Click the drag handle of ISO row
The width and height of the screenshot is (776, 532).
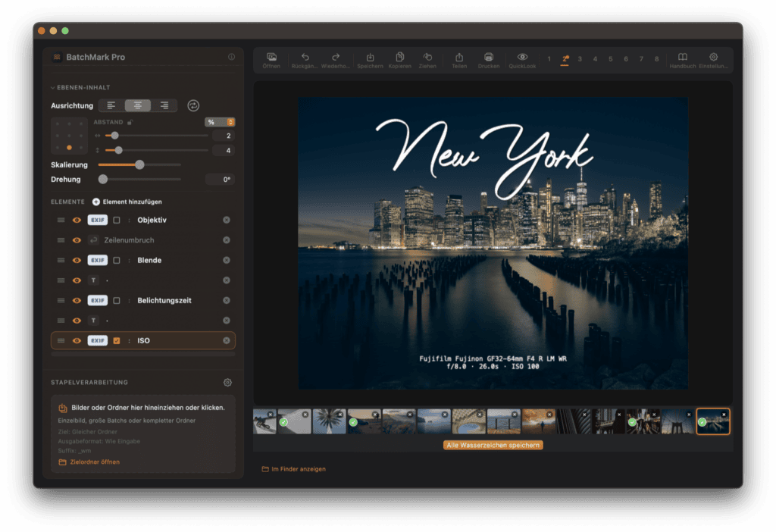click(x=61, y=340)
